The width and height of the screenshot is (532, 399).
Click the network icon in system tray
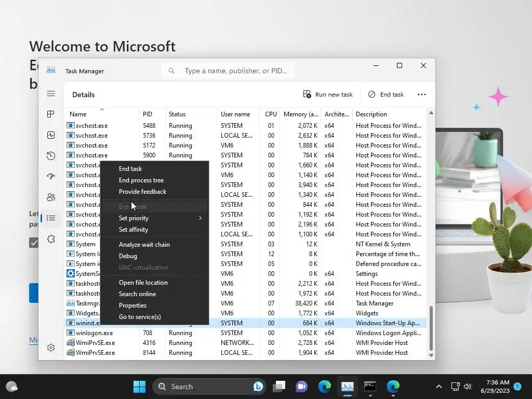pos(455,387)
